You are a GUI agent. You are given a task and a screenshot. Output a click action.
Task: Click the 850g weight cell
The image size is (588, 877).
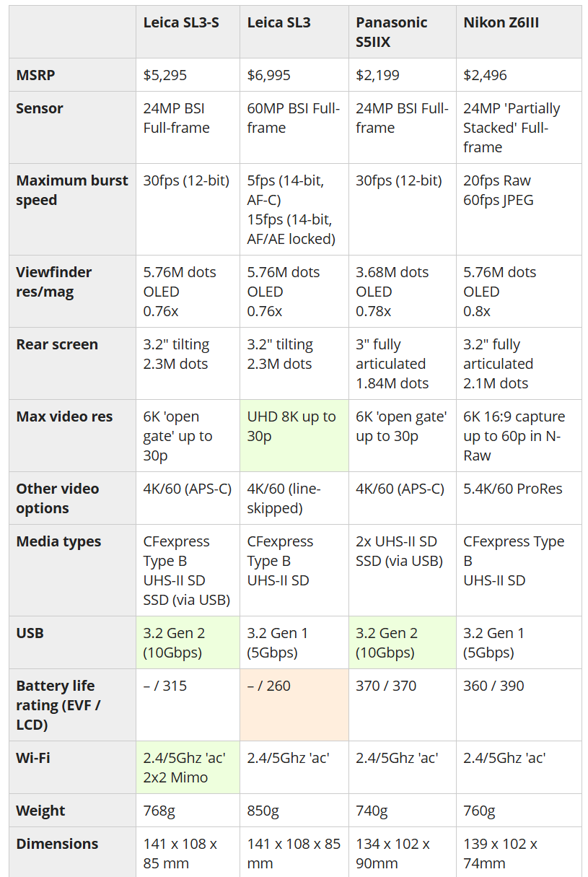coord(294,811)
